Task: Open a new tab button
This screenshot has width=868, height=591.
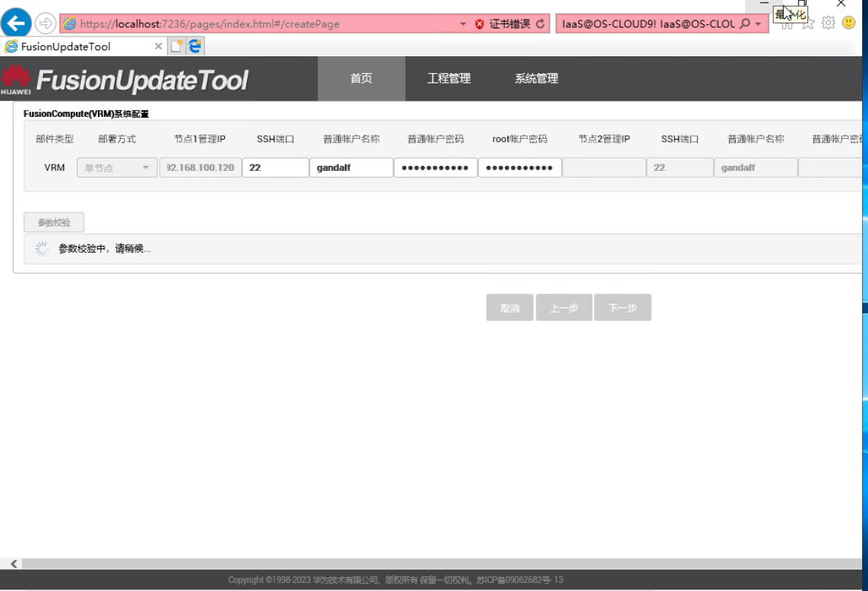Action: point(176,46)
